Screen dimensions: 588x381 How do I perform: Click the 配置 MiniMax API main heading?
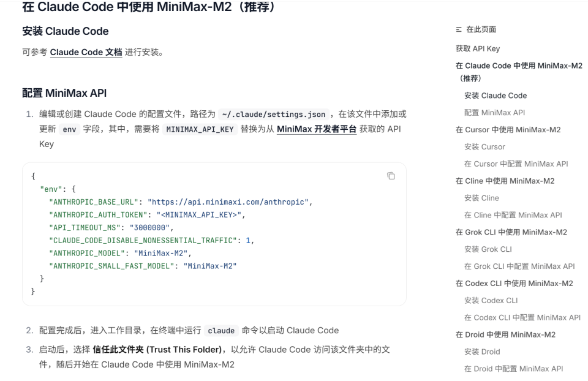coord(64,93)
